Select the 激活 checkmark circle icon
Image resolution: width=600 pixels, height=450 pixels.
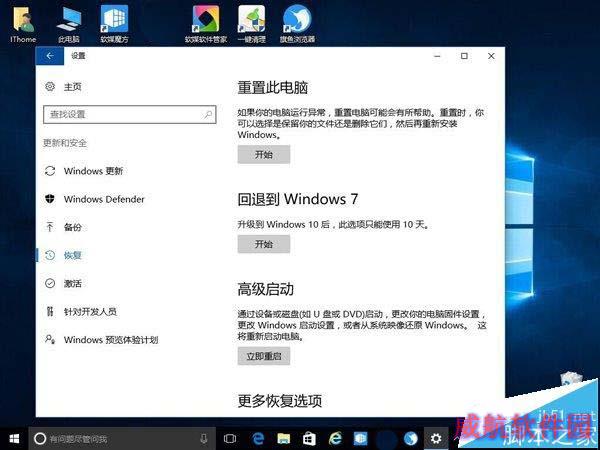pyautogui.click(x=50, y=283)
